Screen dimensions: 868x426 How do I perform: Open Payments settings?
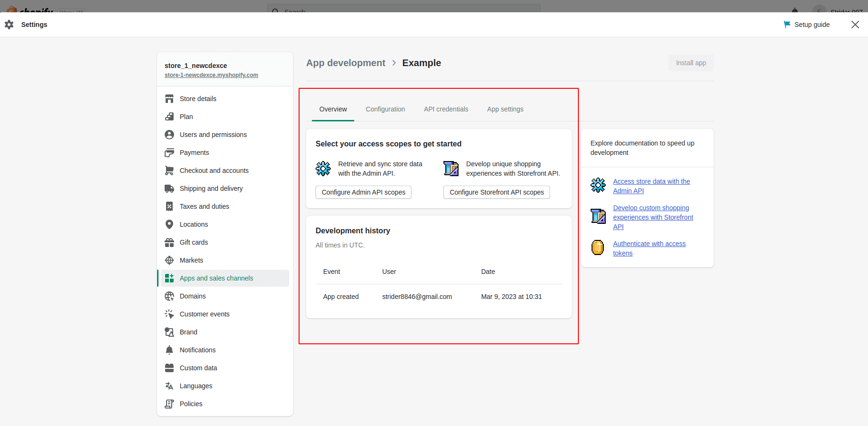(x=225, y=153)
